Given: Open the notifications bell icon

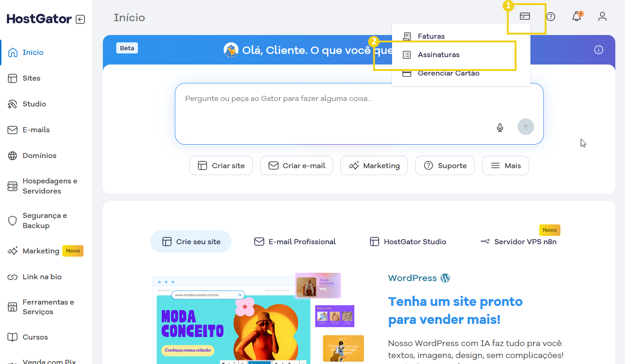Looking at the screenshot, I should pos(576,17).
